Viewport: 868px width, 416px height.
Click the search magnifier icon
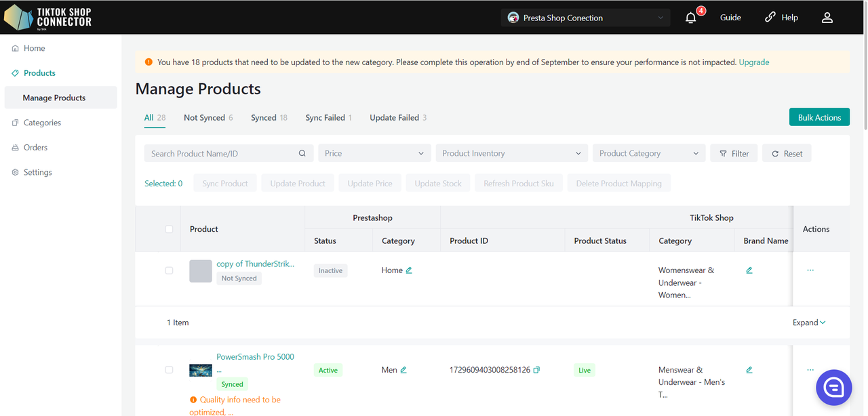coord(302,153)
